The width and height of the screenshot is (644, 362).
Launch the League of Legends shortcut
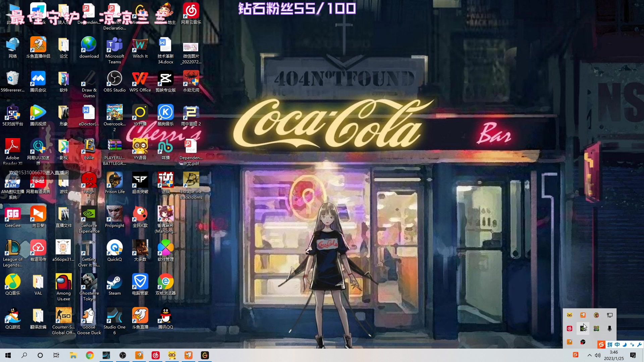point(13,248)
